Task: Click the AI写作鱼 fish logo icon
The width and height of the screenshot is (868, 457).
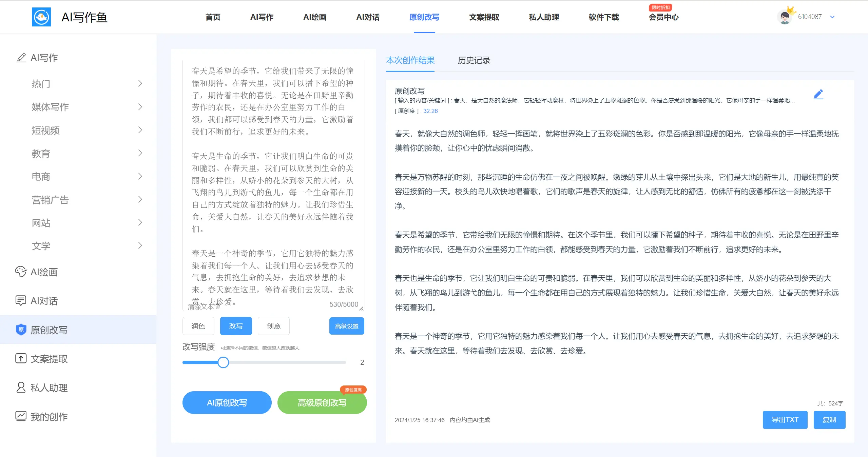Action: pos(41,17)
